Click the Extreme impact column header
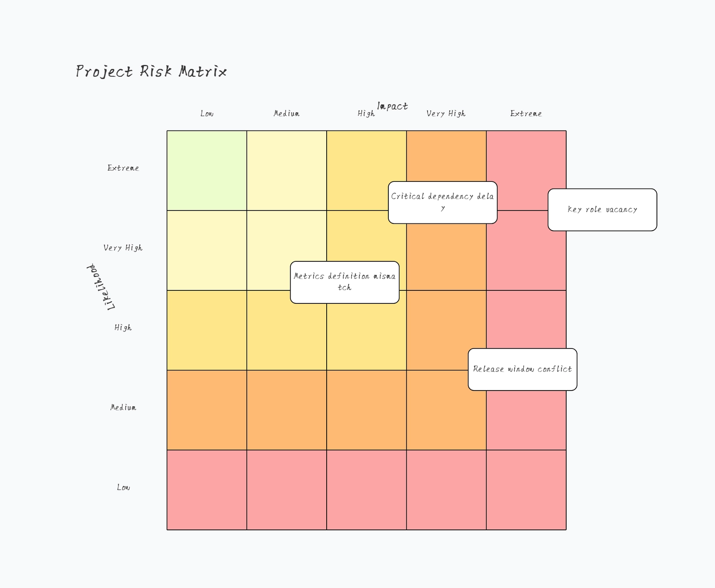The image size is (715, 588). pos(526,113)
